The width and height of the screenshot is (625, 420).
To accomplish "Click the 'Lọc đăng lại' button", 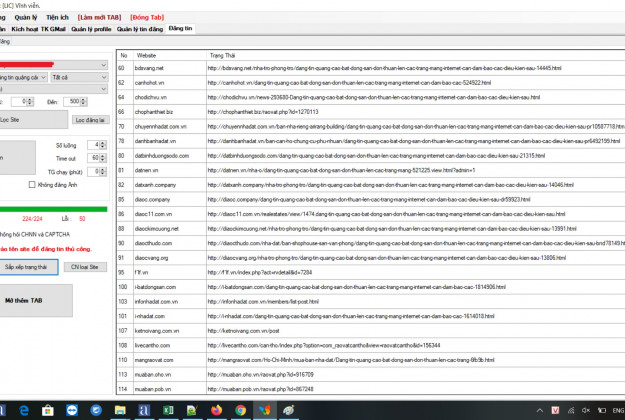I will (x=90, y=120).
